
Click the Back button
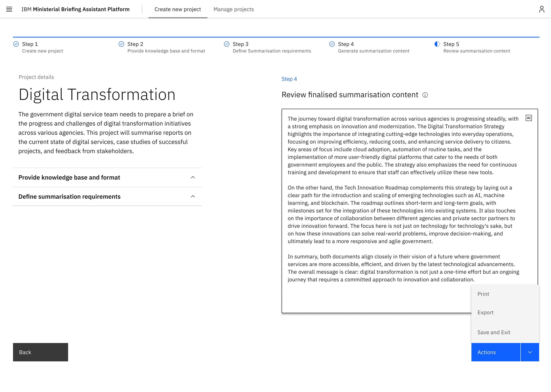[41, 352]
